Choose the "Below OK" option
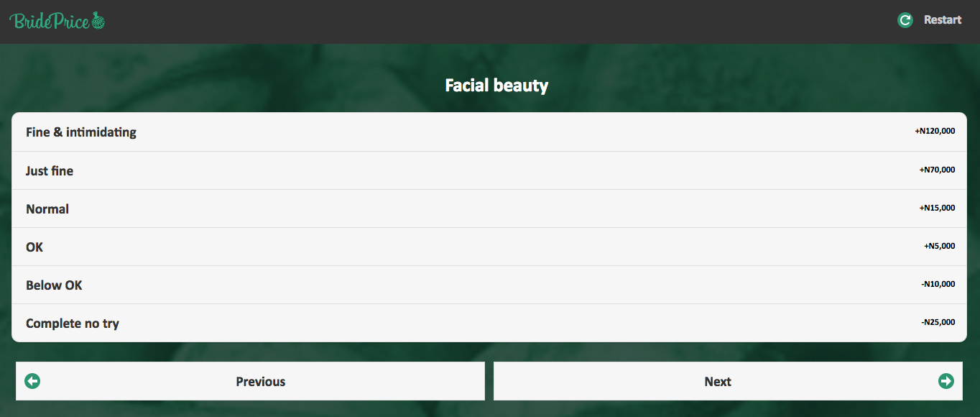 pyautogui.click(x=54, y=285)
